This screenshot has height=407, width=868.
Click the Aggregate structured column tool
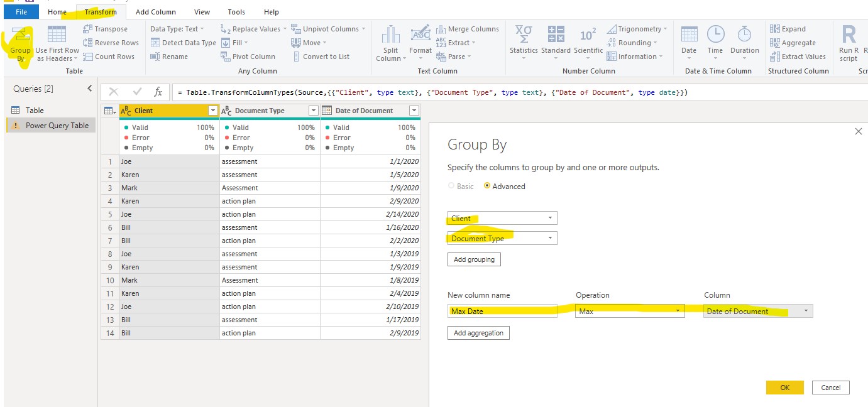793,43
